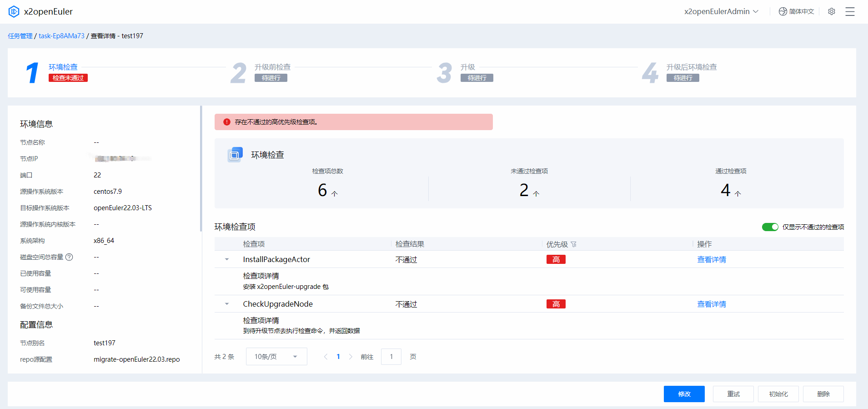Click the page jump input field

pos(391,357)
